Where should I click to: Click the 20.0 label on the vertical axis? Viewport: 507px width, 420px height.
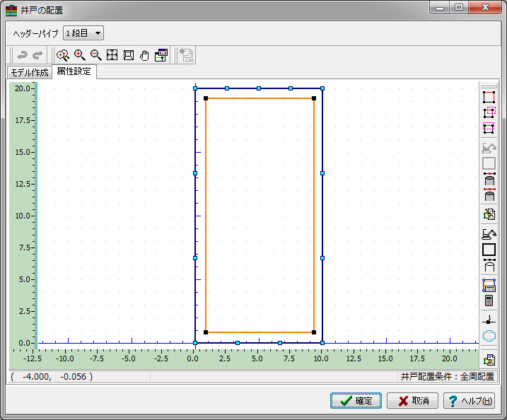tap(23, 88)
